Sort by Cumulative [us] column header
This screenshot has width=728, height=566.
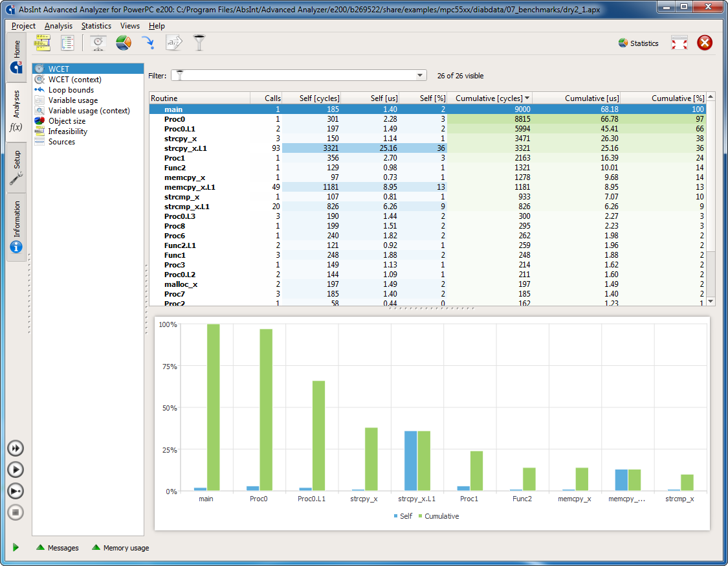(x=576, y=98)
